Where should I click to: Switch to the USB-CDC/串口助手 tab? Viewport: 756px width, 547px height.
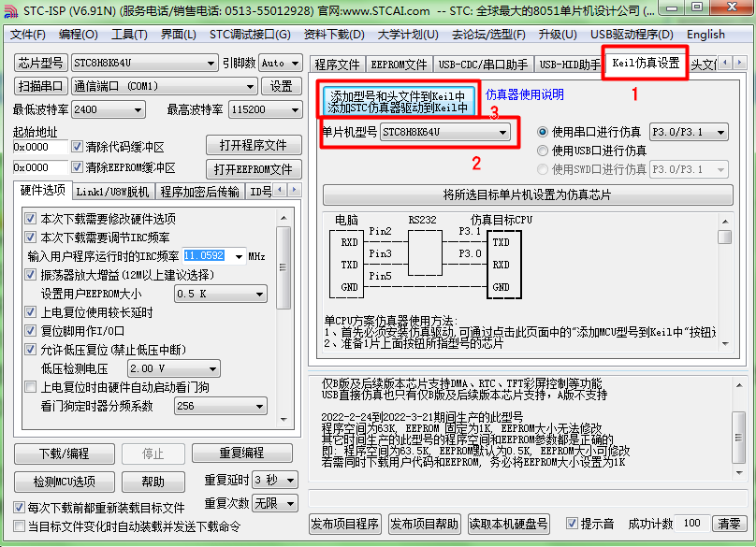tap(483, 65)
